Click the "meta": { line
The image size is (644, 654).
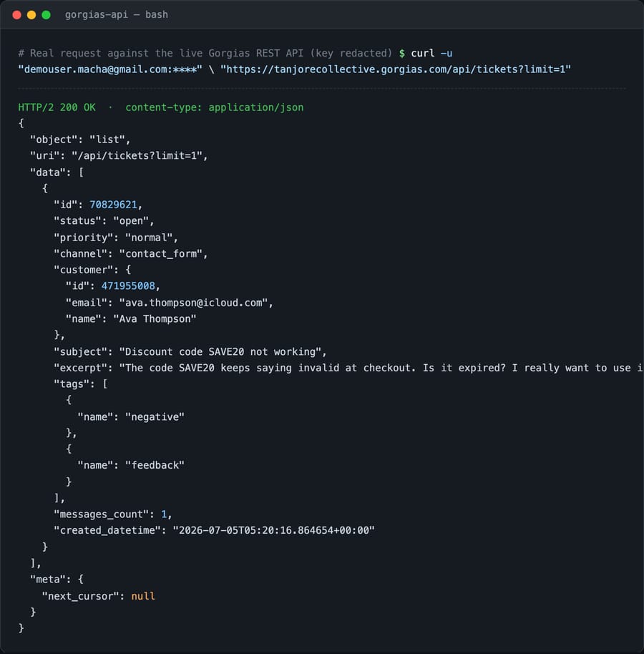(x=57, y=580)
